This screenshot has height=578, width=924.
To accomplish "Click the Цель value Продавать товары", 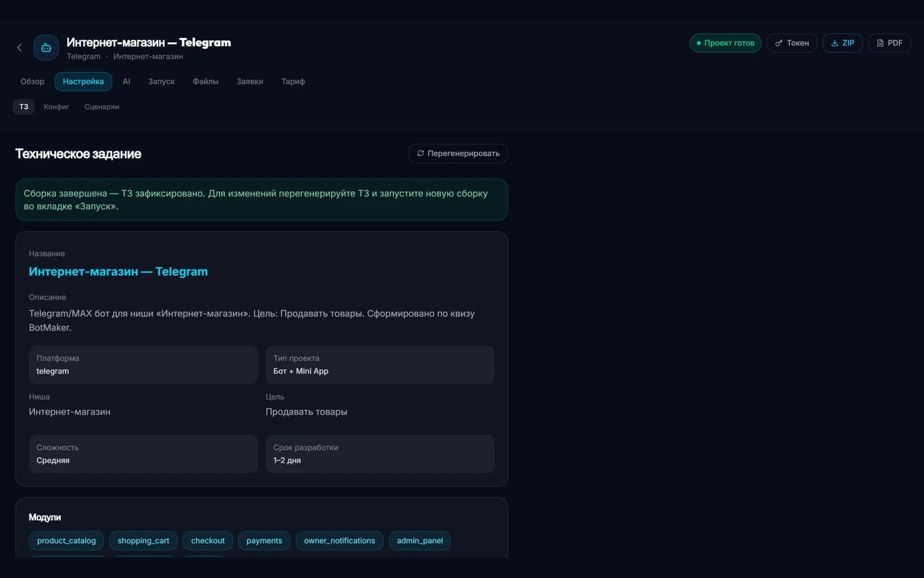I will (x=307, y=412).
